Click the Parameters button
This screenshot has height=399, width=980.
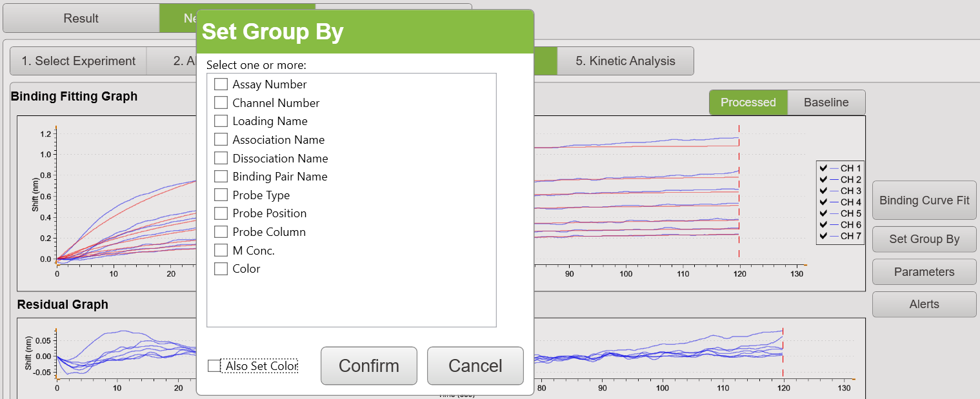click(925, 272)
